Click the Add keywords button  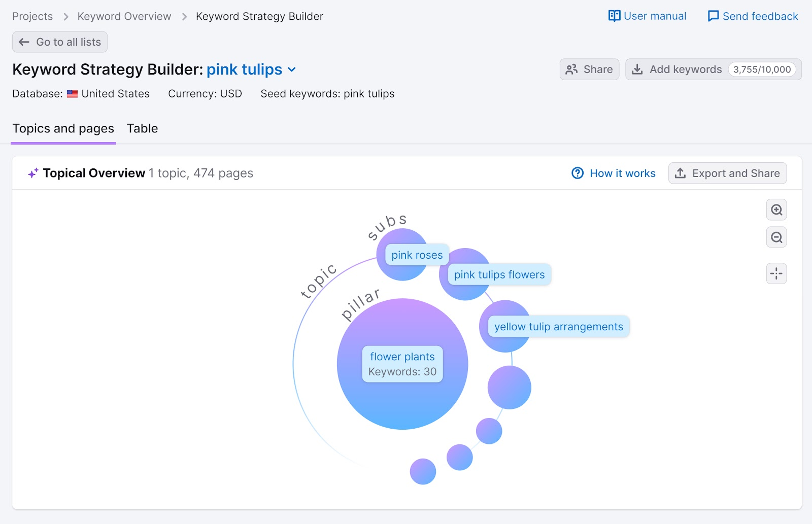click(713, 69)
